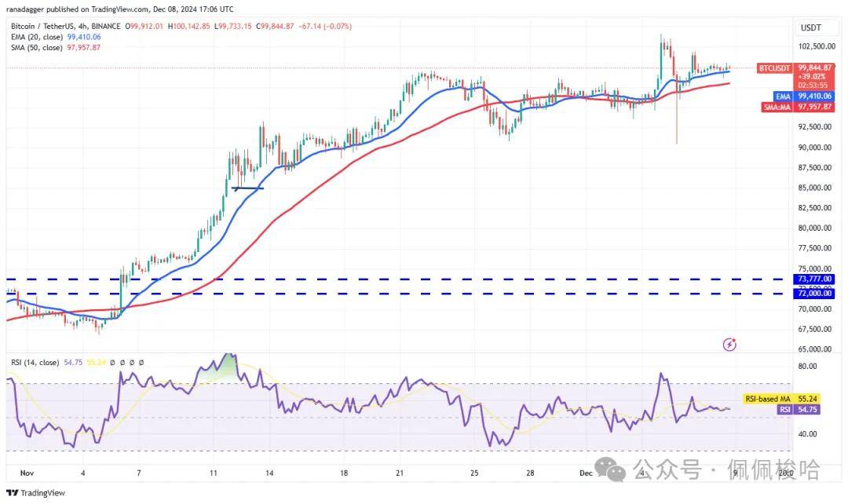The width and height of the screenshot is (848, 504).
Task: Open the USDT currency selector
Action: point(810,27)
